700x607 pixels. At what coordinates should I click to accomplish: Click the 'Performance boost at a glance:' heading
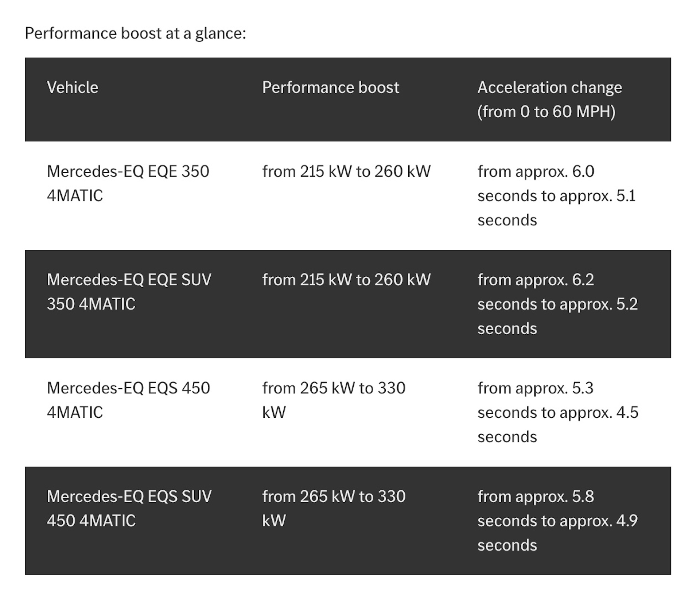(135, 33)
